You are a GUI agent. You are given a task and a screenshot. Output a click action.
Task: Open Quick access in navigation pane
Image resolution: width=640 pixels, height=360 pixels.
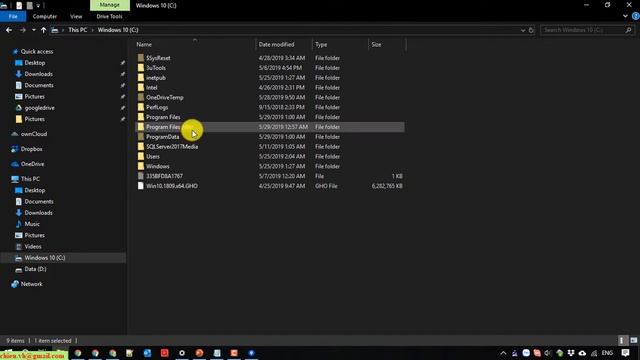tap(37, 51)
